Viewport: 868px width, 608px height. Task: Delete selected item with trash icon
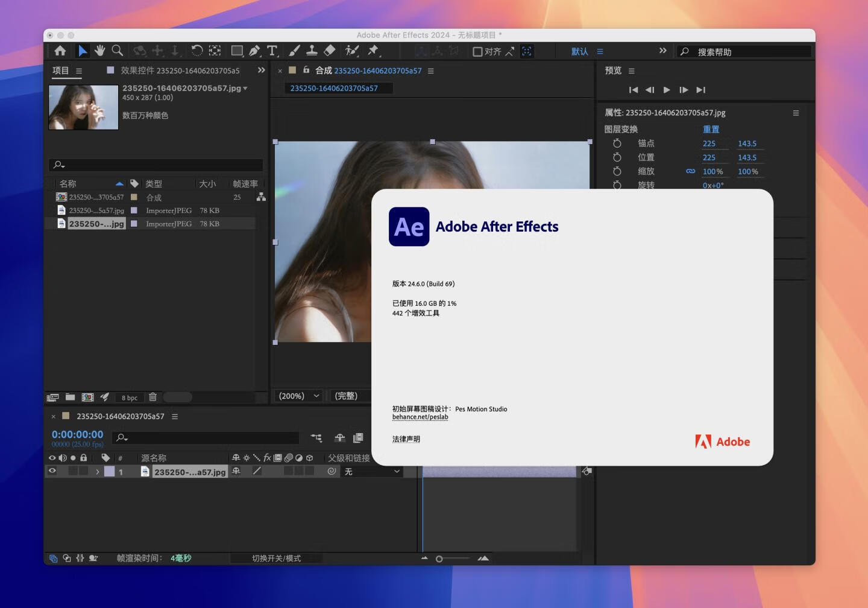point(153,397)
